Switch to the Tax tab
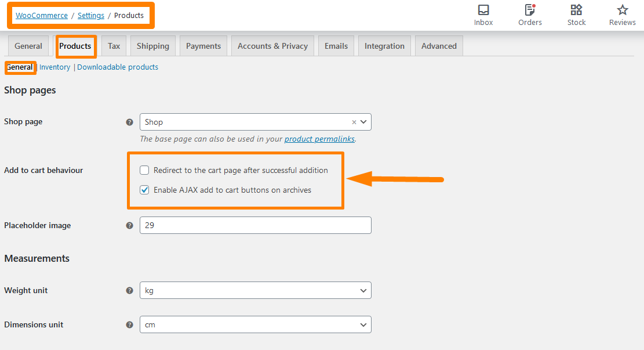The width and height of the screenshot is (644, 350). (x=114, y=46)
